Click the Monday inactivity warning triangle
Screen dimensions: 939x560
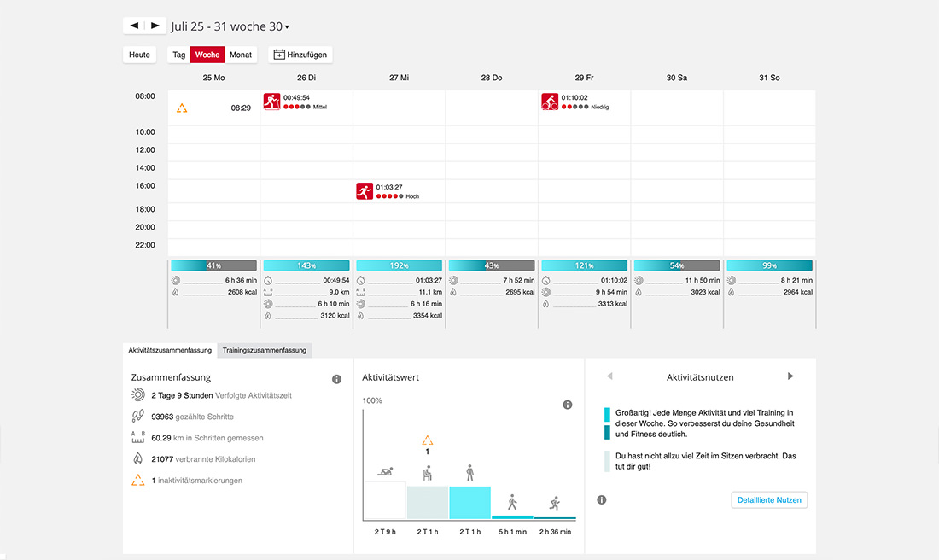(182, 108)
